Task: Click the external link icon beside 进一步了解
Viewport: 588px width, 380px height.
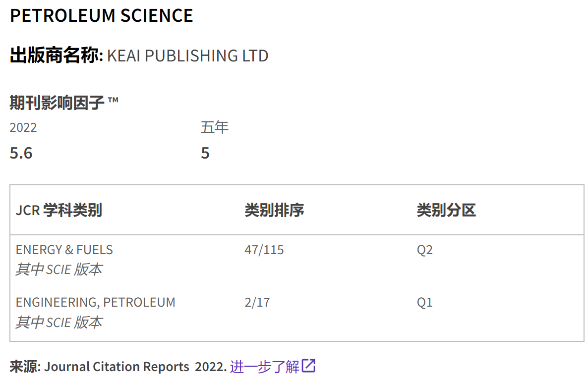Action: [x=308, y=366]
